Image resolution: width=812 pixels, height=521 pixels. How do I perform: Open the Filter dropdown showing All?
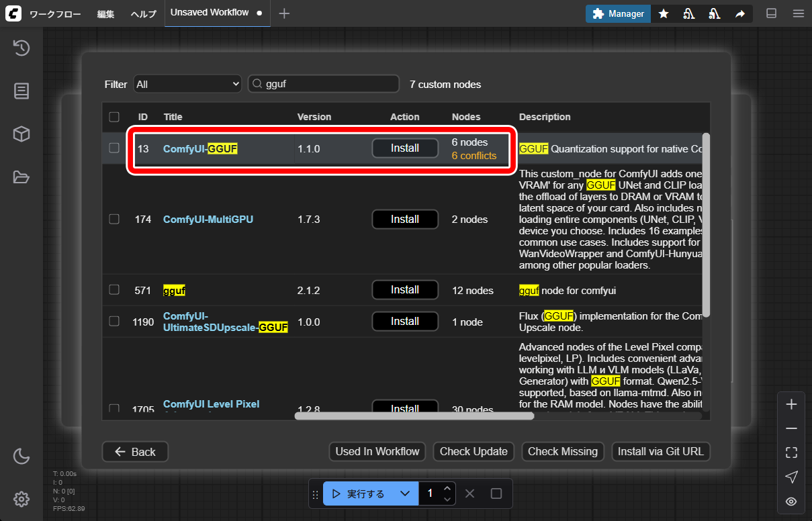pyautogui.click(x=187, y=84)
